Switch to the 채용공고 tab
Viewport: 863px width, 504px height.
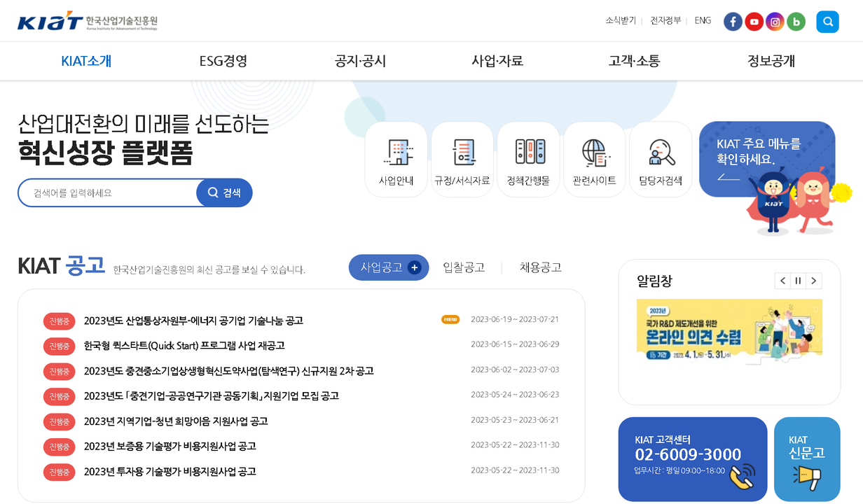(x=540, y=267)
